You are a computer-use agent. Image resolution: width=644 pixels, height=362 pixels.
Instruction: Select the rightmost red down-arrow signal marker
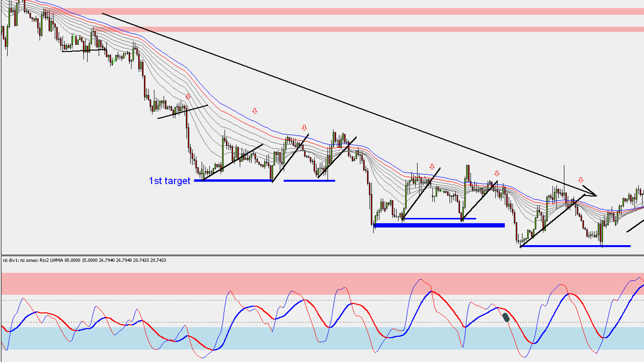pos(581,180)
